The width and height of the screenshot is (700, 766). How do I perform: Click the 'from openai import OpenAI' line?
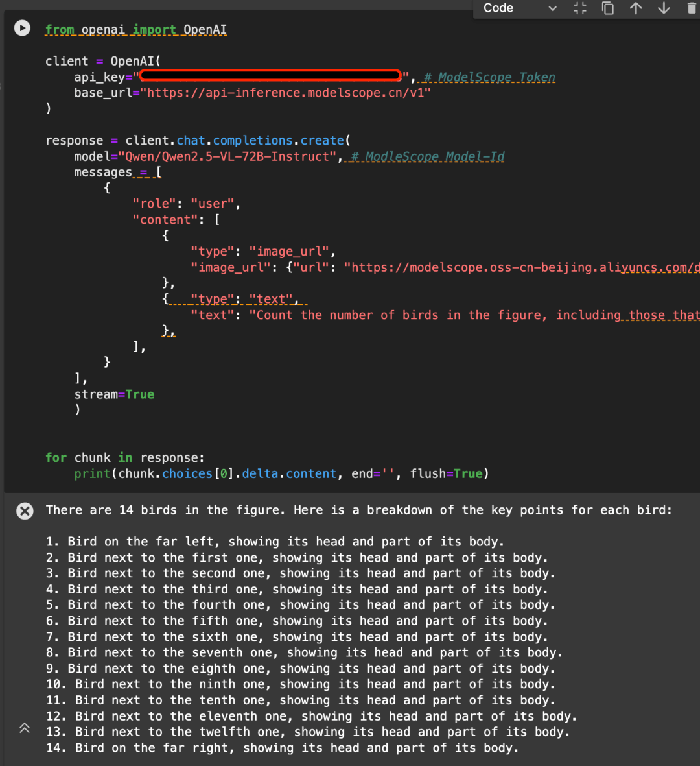(x=136, y=30)
